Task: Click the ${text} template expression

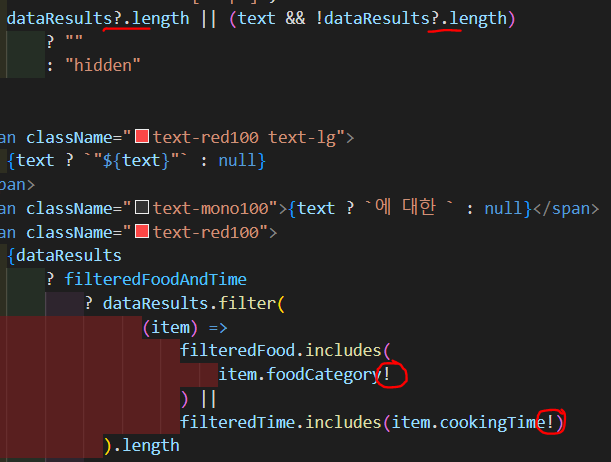Action: (x=136, y=160)
